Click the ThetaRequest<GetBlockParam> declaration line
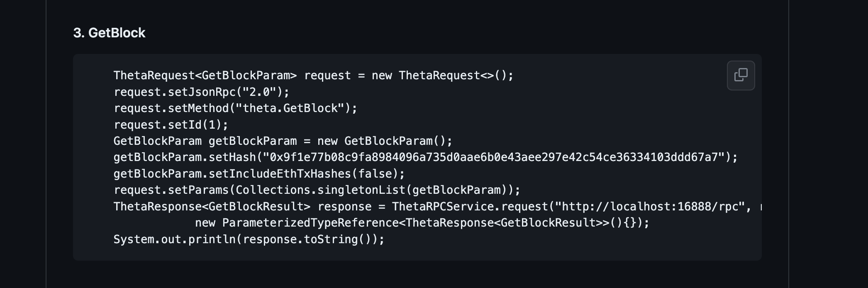Screen dimensions: 868x288 (x=314, y=76)
